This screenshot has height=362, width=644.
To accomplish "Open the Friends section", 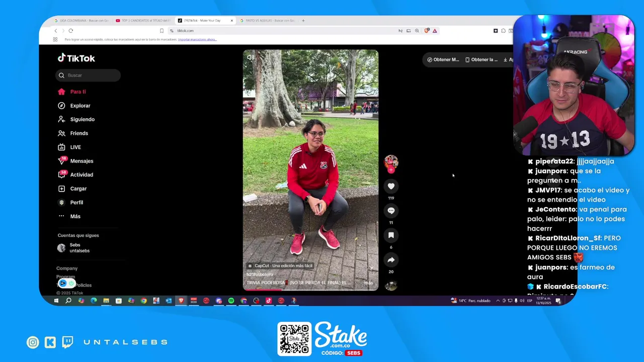I will (x=73, y=133).
